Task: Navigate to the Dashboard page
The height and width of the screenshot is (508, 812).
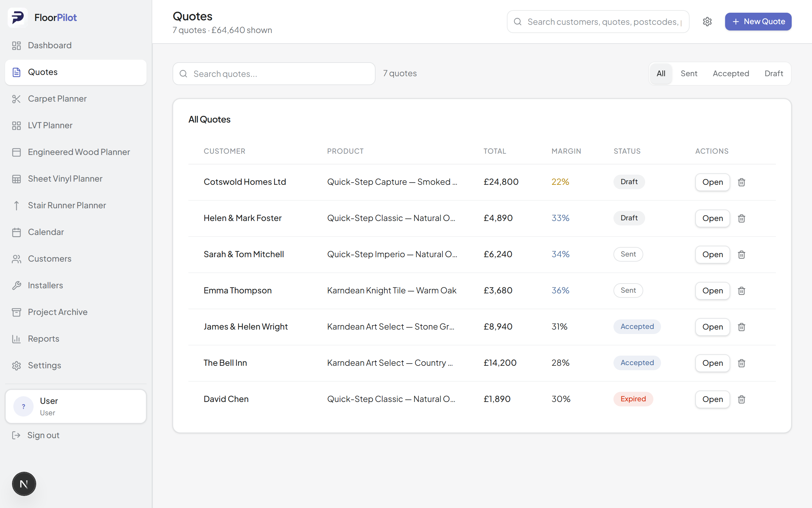Action: (x=76, y=45)
